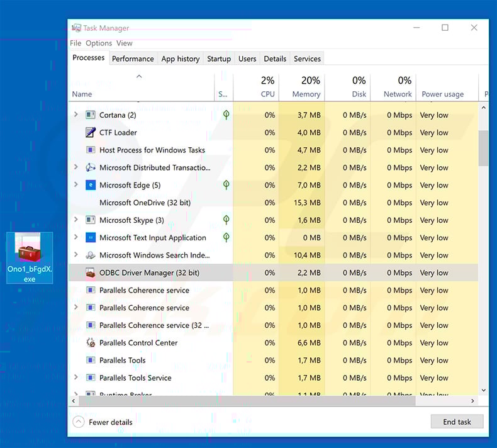The image size is (497, 448).
Task: Expand the Microsoft Edge (5) group
Action: tap(75, 184)
